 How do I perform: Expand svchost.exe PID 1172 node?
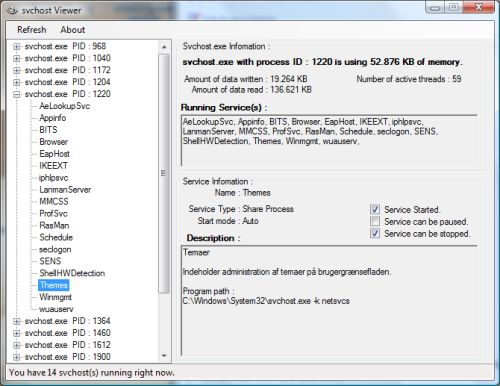[16, 70]
